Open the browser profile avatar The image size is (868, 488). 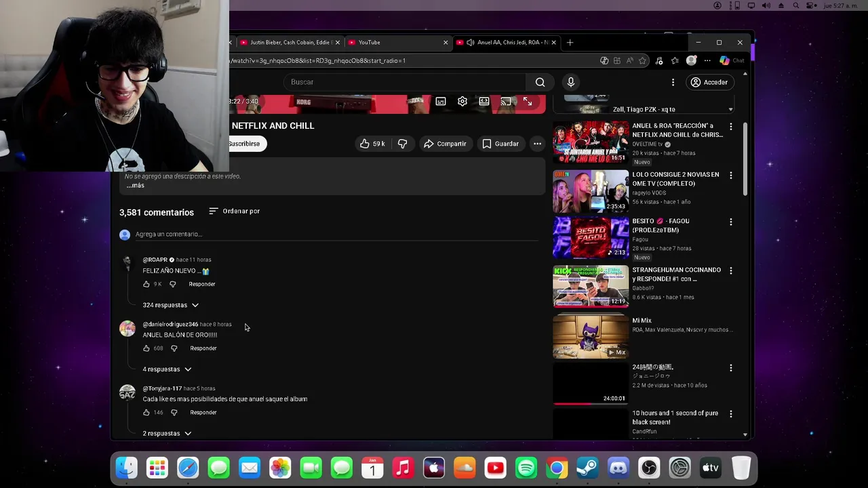pyautogui.click(x=691, y=60)
